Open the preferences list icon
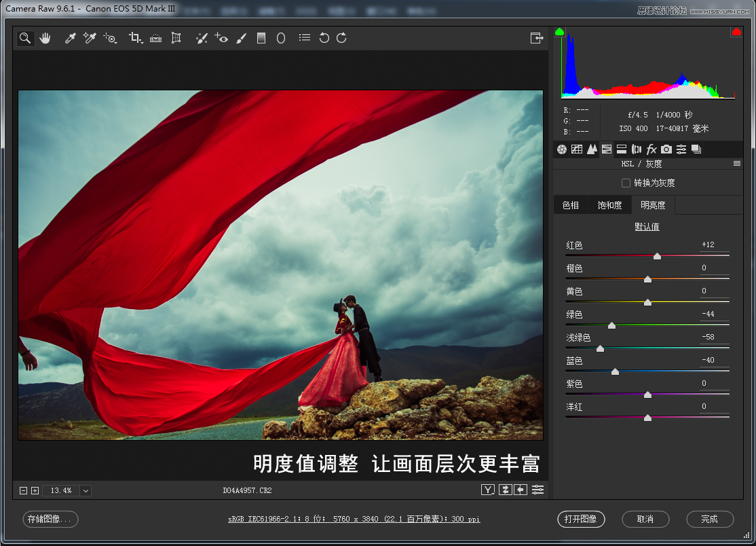This screenshot has width=756, height=546. coord(304,37)
